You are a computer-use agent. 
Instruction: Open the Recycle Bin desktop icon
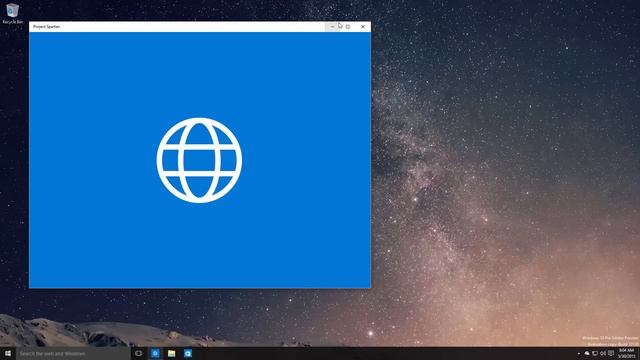tap(12, 13)
